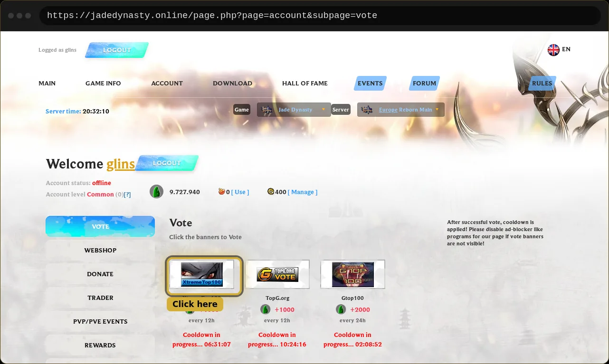Click the server time 20:32:10

[x=96, y=112]
